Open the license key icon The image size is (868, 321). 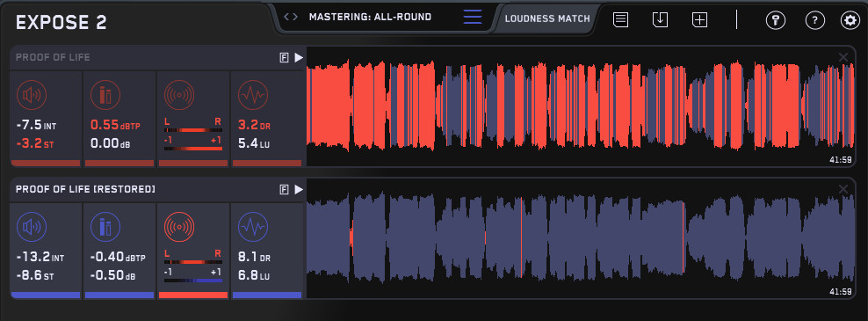775,20
